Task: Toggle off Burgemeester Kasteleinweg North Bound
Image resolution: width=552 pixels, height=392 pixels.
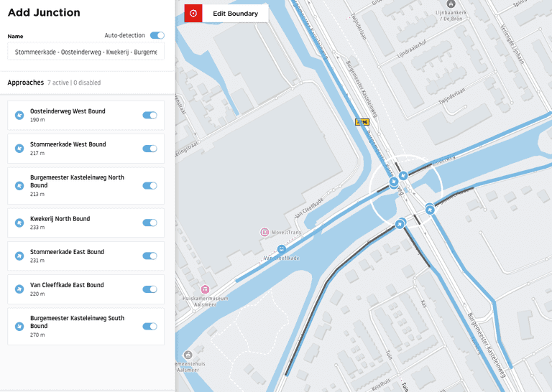Action: [149, 185]
